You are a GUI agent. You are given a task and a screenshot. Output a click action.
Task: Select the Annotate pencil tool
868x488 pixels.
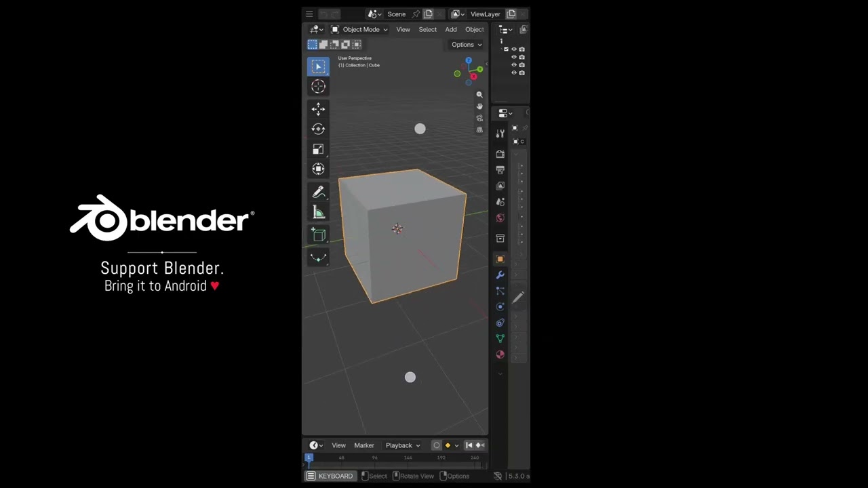318,192
